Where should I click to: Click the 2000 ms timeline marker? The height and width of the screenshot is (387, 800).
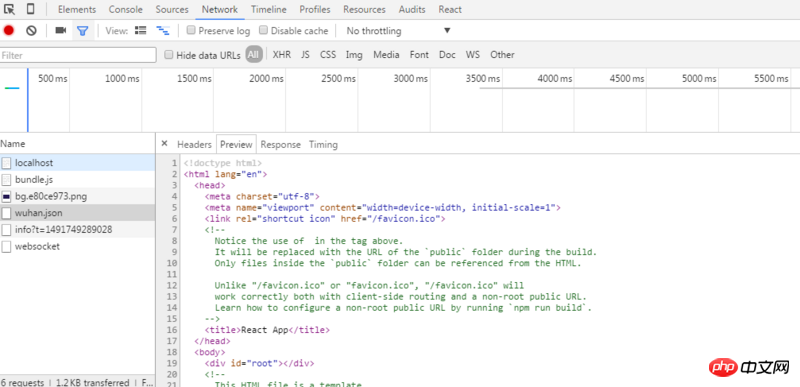point(266,79)
